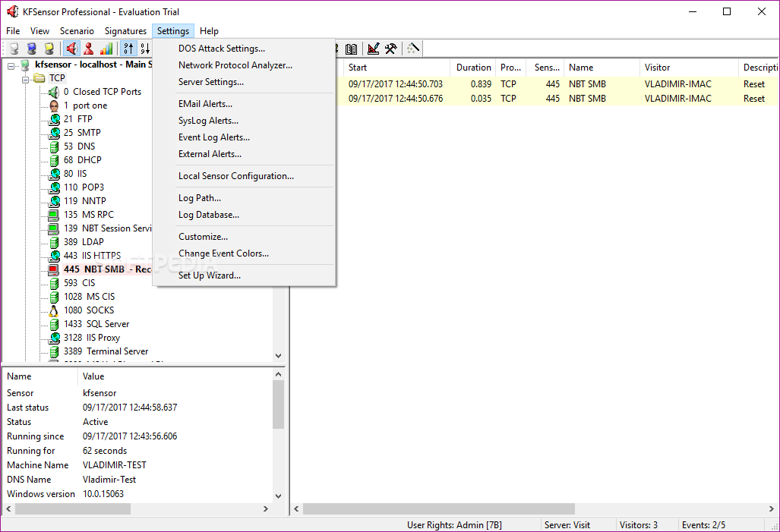This screenshot has width=780, height=532.
Task: Select the 443 IIS HTTPS tree row
Action: [92, 256]
